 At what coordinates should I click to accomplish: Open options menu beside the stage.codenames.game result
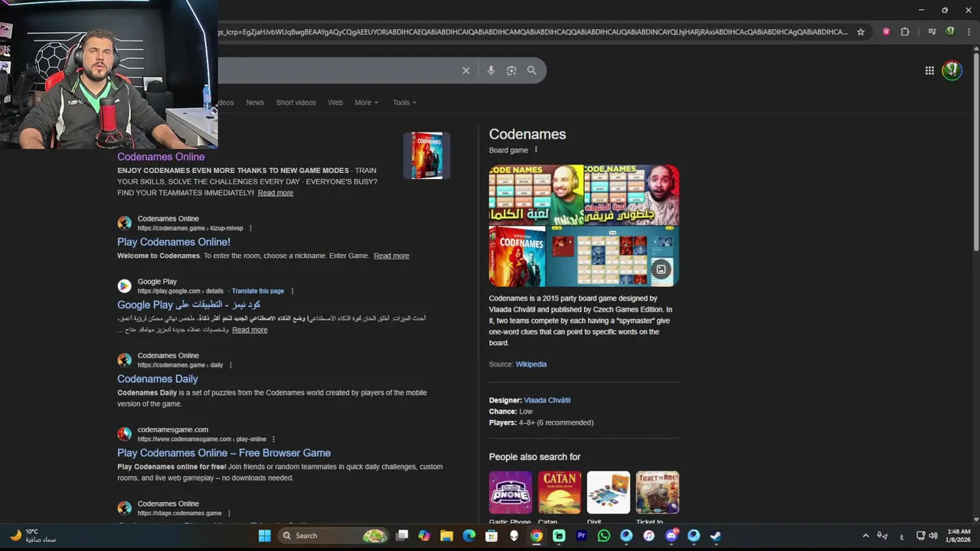coord(229,514)
